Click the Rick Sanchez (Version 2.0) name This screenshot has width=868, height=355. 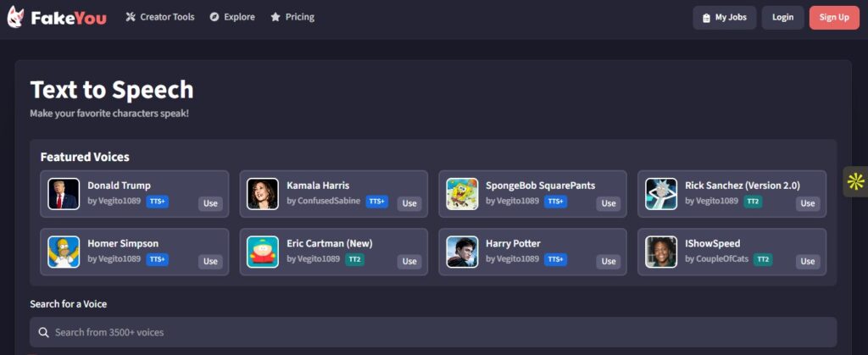pyautogui.click(x=743, y=186)
